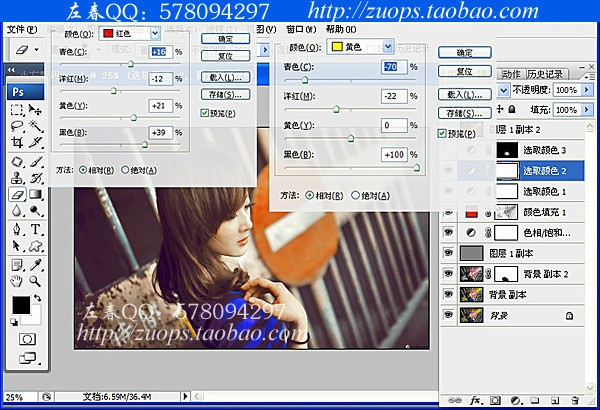The image size is (600, 410).
Task: Click Add layer style fx icon
Action: click(475, 400)
